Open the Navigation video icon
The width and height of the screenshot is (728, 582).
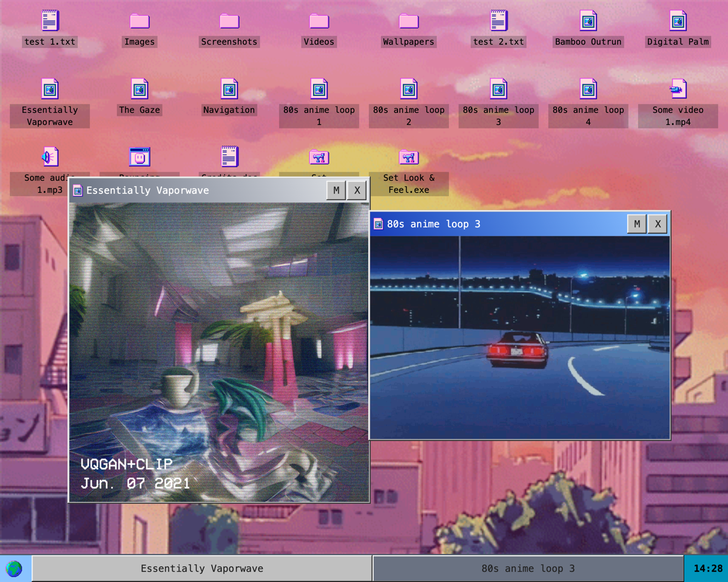point(229,89)
